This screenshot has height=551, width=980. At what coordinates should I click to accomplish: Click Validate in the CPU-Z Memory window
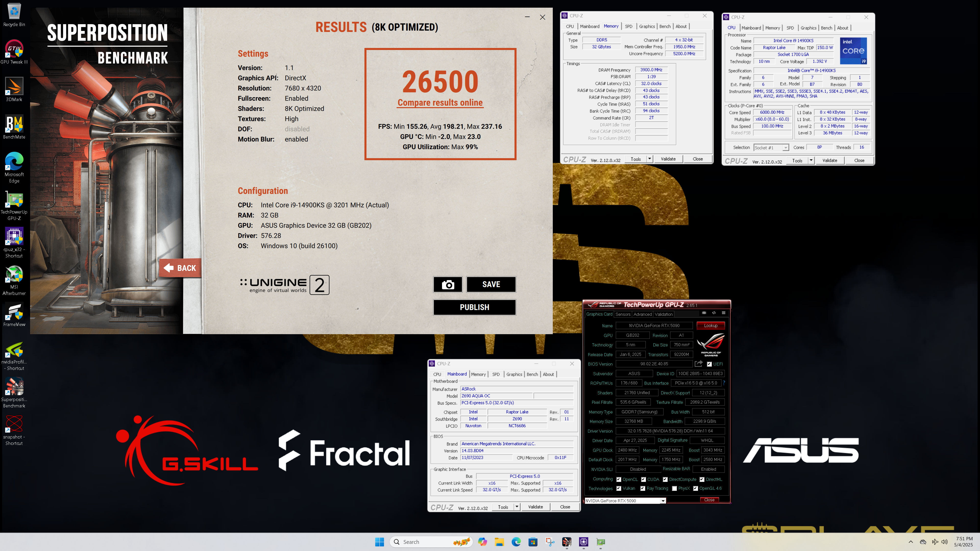pyautogui.click(x=668, y=159)
